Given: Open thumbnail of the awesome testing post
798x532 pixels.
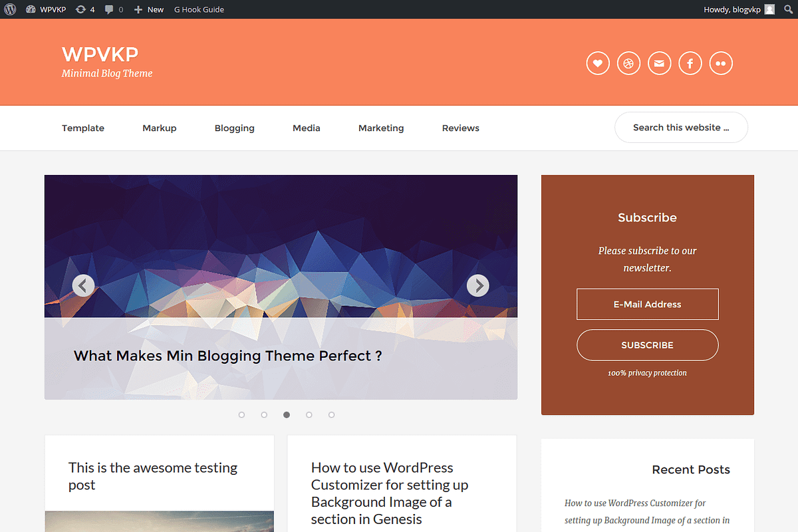Looking at the screenshot, I should tap(159, 521).
